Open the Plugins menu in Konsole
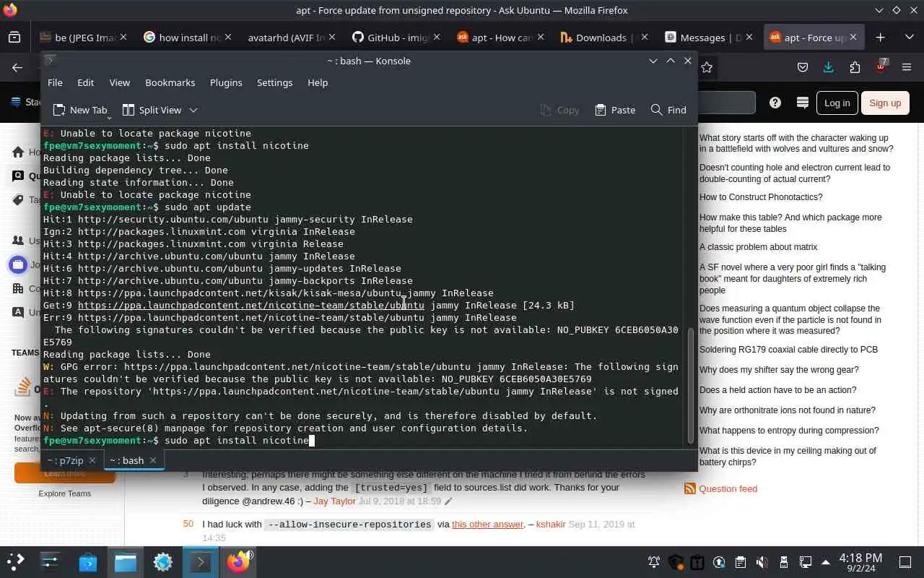 point(226,82)
